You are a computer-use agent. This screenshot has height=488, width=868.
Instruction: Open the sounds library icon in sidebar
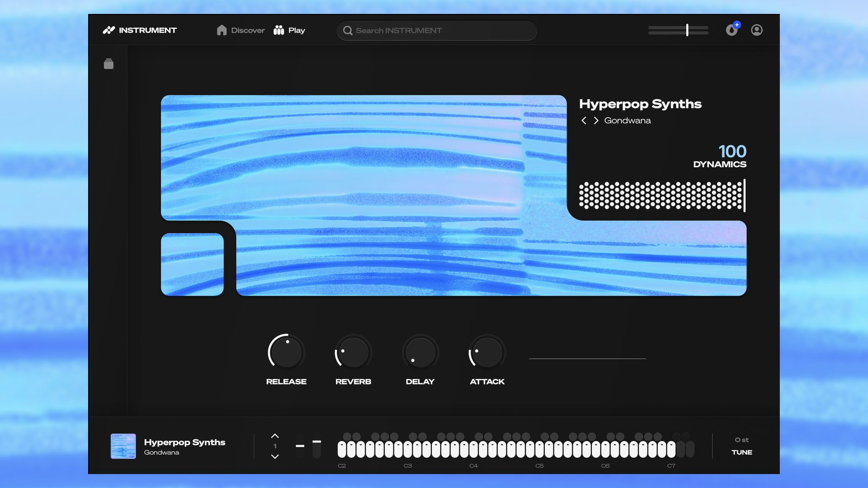(x=108, y=64)
